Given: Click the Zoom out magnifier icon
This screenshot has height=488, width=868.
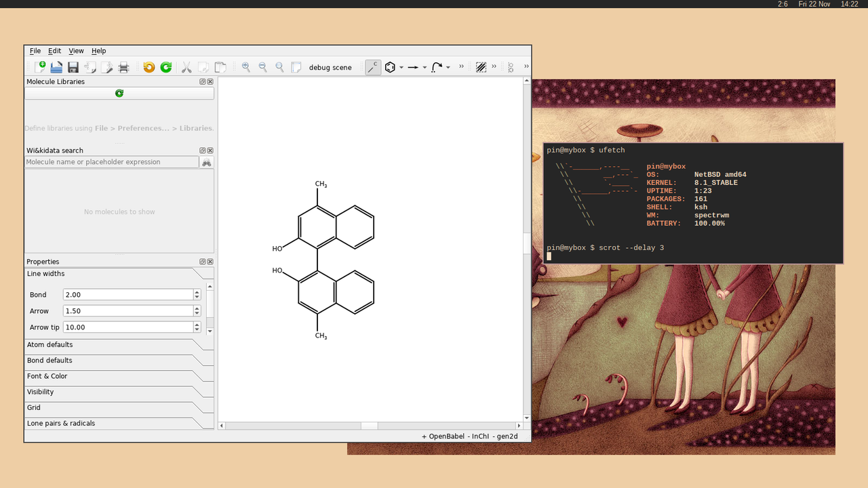Looking at the screenshot, I should click(262, 67).
